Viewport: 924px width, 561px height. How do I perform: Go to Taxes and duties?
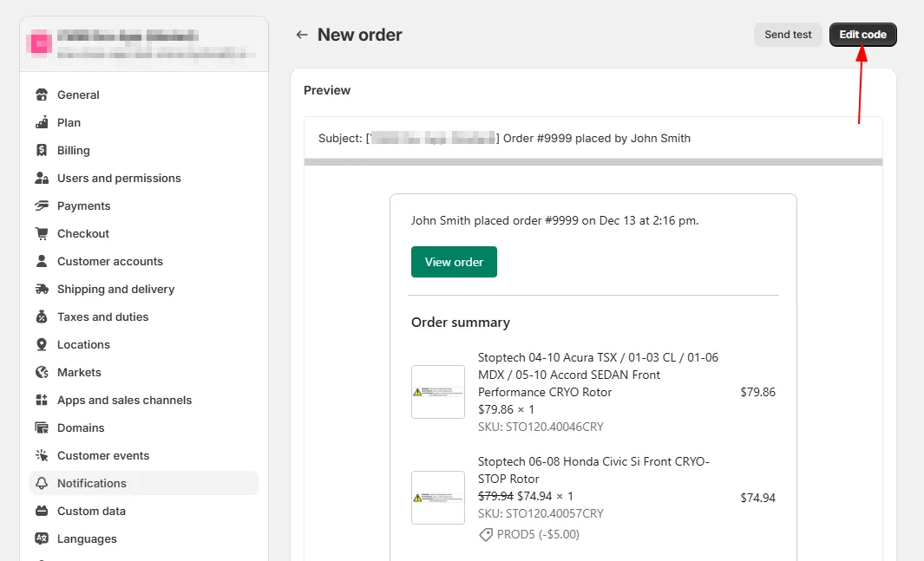pyautogui.click(x=102, y=316)
